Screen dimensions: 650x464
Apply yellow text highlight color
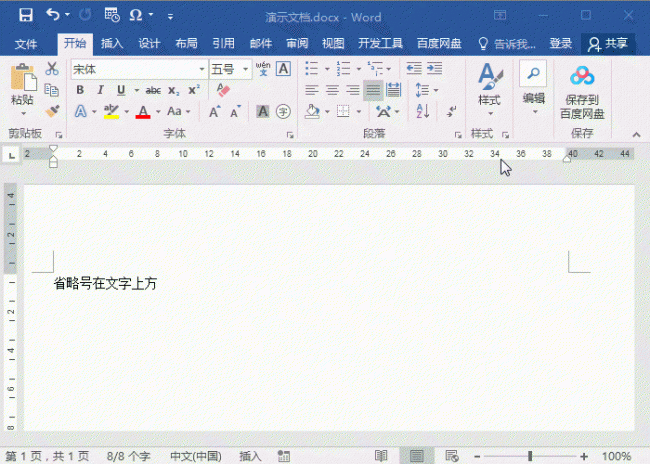[112, 112]
